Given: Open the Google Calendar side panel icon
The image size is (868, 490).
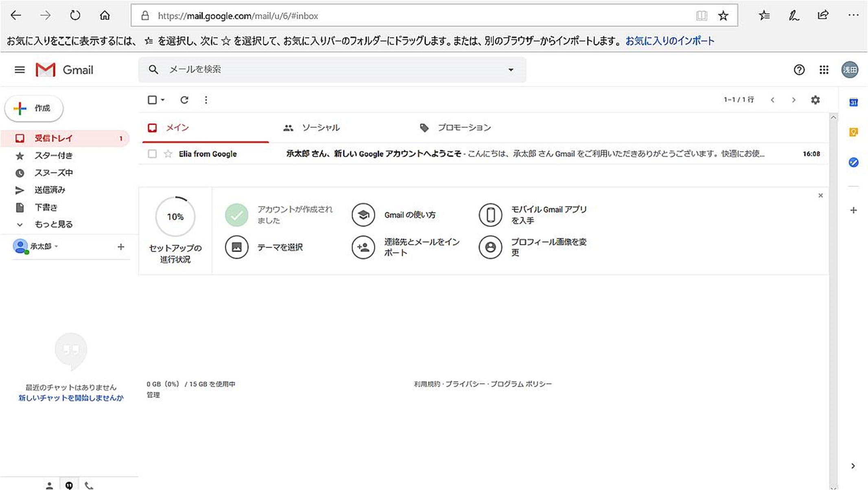Looking at the screenshot, I should point(853,102).
